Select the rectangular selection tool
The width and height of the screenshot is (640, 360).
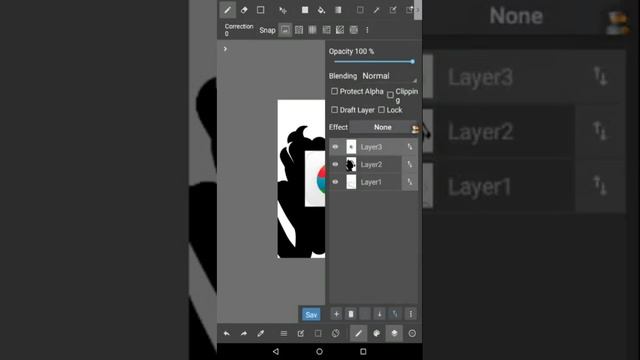click(360, 10)
